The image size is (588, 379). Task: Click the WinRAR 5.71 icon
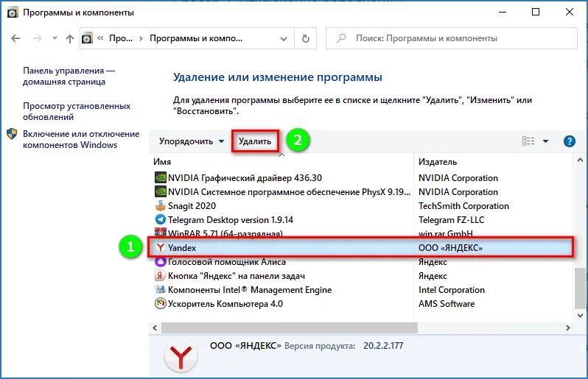tap(161, 233)
